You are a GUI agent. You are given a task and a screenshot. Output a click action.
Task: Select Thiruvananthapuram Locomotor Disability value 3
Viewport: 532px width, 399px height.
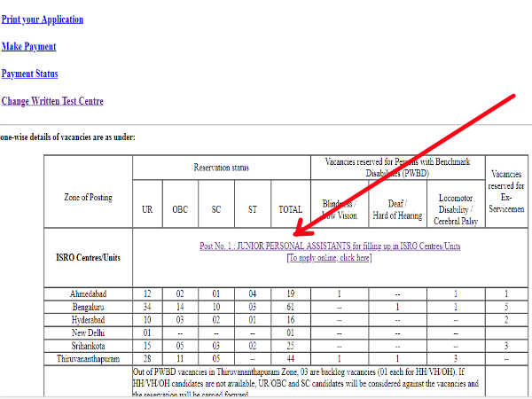coord(456,359)
